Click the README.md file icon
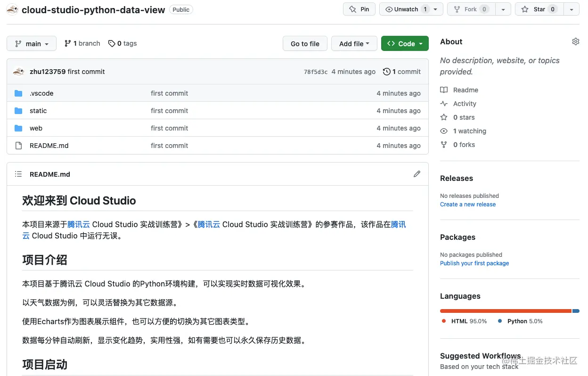Screen dimensions: 588x376 (18, 146)
